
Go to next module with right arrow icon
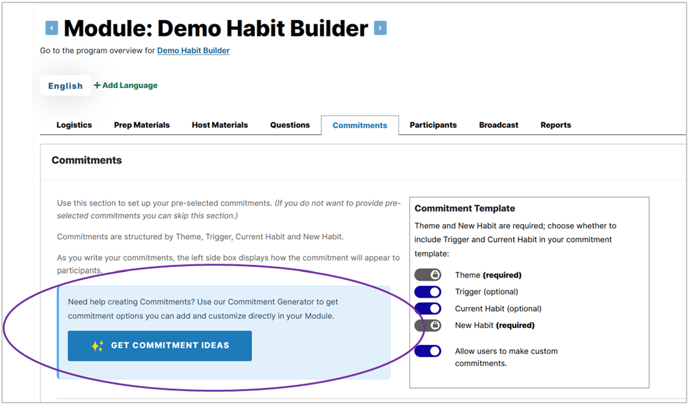pos(380,28)
